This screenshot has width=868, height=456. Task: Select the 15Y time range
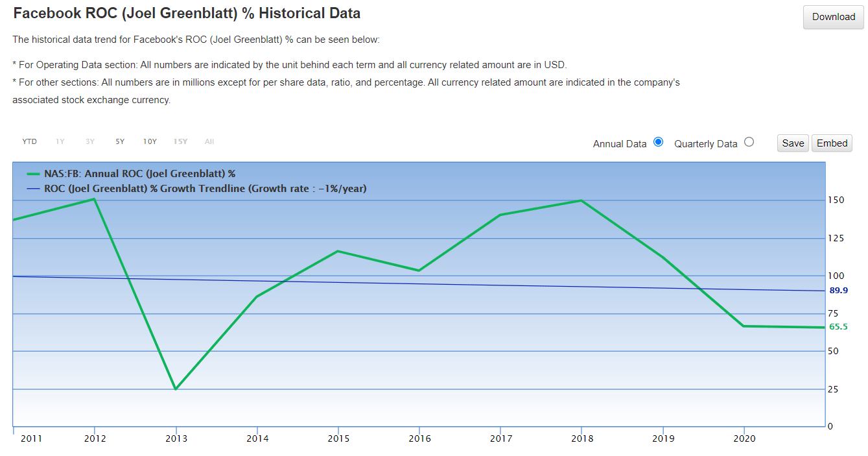click(180, 141)
